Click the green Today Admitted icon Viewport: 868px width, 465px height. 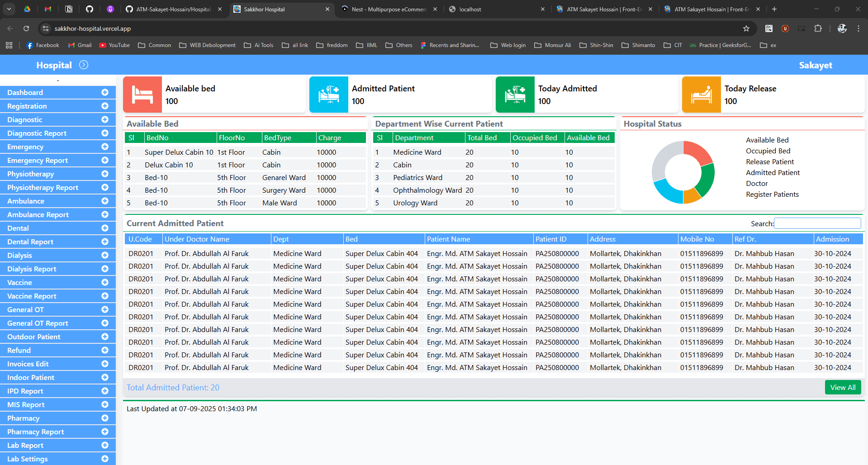pyautogui.click(x=514, y=95)
